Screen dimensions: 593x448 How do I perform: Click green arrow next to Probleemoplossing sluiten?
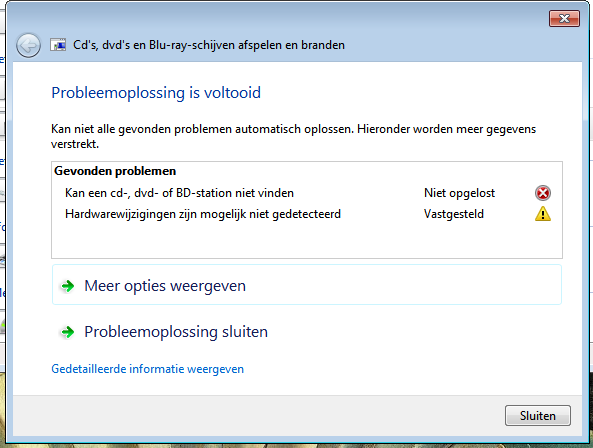[68, 332]
